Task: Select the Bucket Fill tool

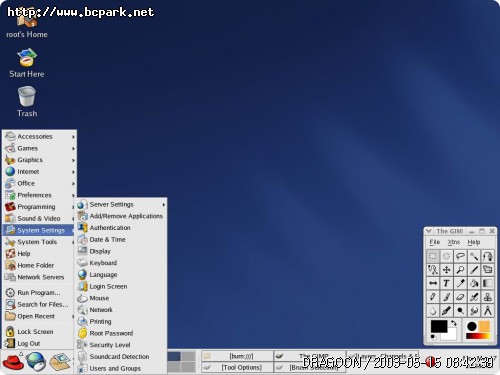Action: click(x=474, y=283)
